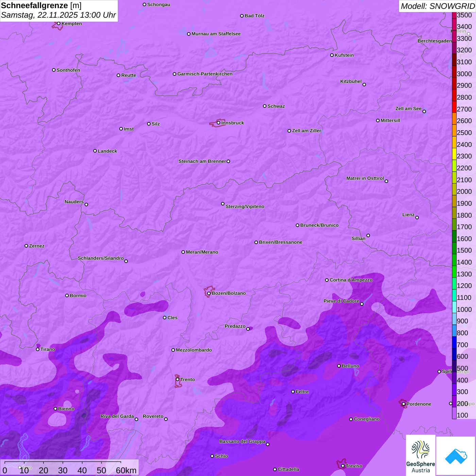Click the "Zell am See" label
476x476 pixels.
pos(408,108)
